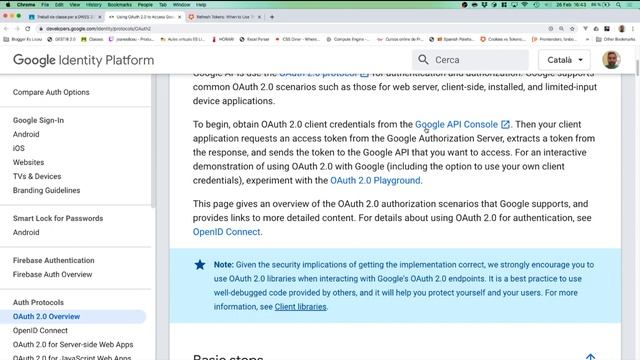Screen dimensions: 640x360
Task: Click the zoom magnifier icon in address bar
Action: click(562, 29)
